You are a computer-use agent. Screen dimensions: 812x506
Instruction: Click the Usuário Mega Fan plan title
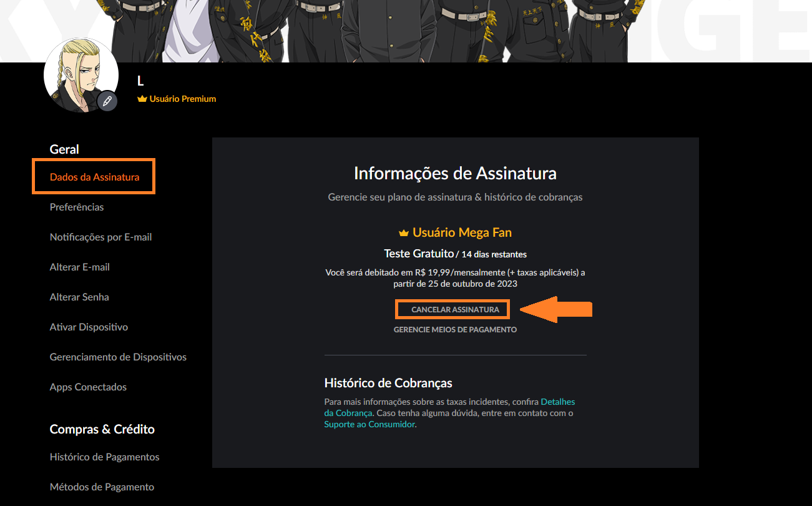tap(462, 232)
